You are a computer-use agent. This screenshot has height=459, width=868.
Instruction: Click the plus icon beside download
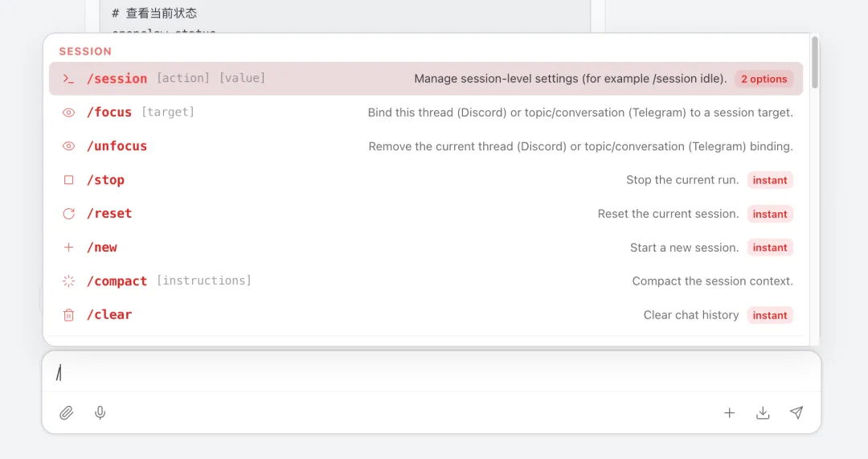[x=729, y=413]
